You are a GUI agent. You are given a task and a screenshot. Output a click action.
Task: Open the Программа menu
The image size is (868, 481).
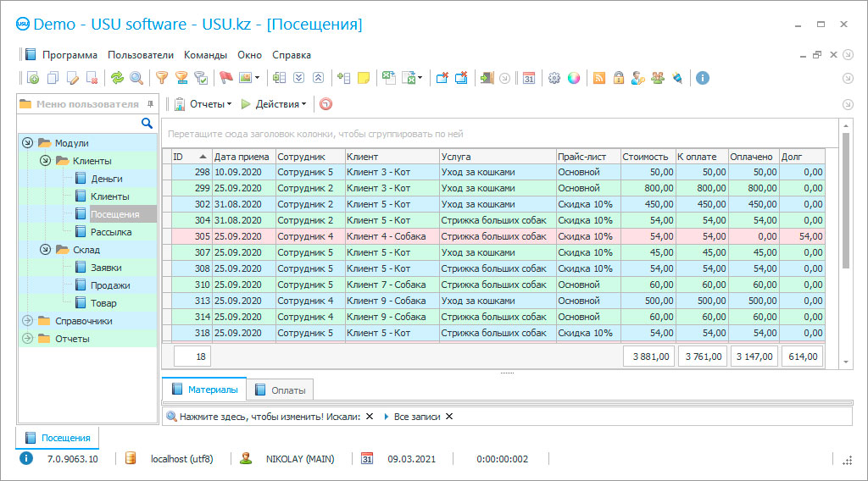pos(70,55)
